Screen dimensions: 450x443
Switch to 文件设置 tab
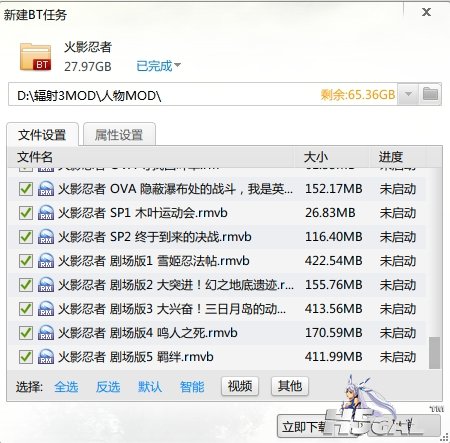pos(42,135)
